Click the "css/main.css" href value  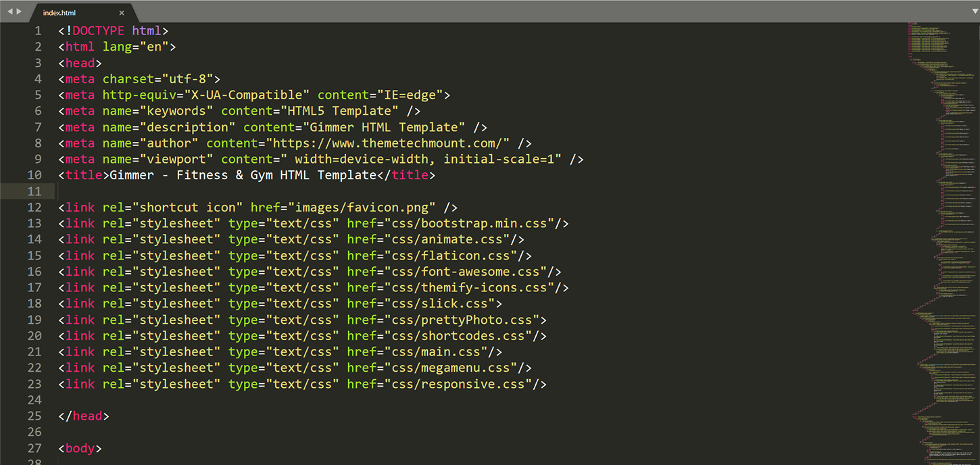click(436, 352)
